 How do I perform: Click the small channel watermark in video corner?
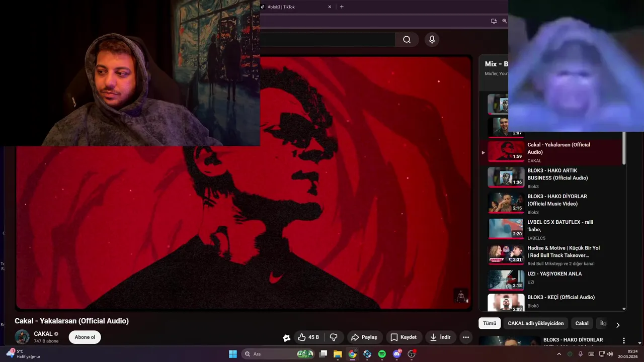click(x=461, y=296)
